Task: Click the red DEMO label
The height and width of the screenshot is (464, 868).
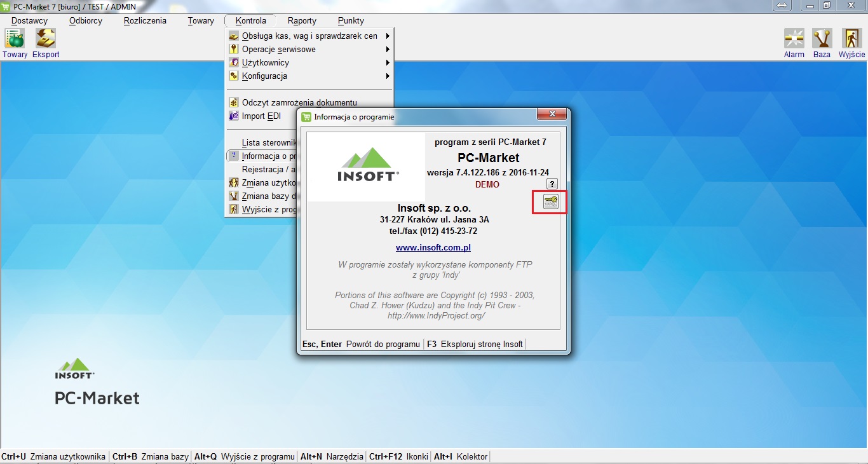Action: click(x=487, y=185)
